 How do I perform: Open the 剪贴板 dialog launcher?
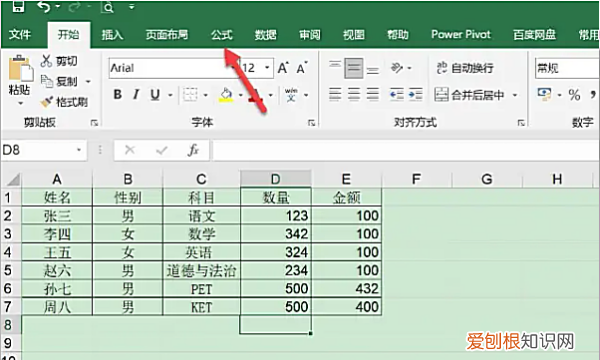pos(94,123)
